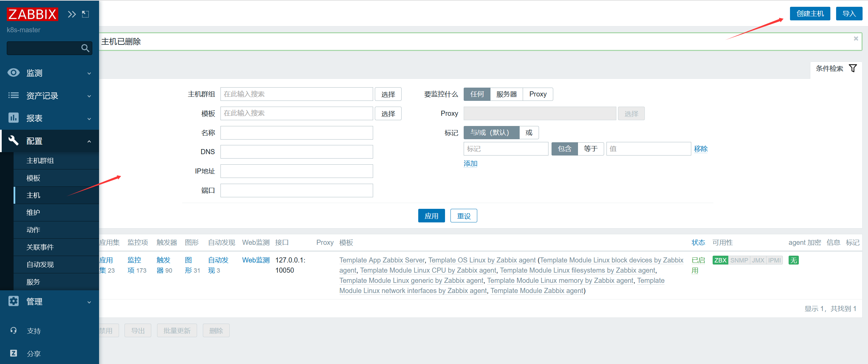
Task: Expand the Inventory (资产记录) chevron
Action: coord(89,96)
